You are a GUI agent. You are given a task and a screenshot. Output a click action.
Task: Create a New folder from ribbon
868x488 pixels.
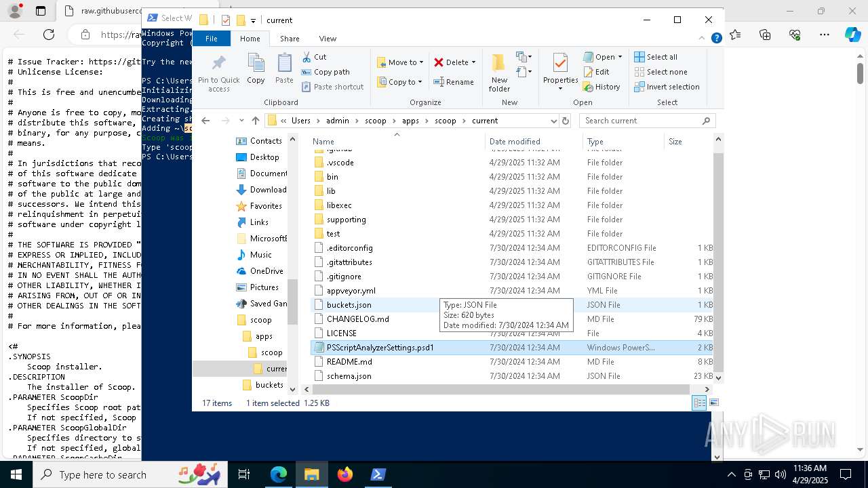499,73
